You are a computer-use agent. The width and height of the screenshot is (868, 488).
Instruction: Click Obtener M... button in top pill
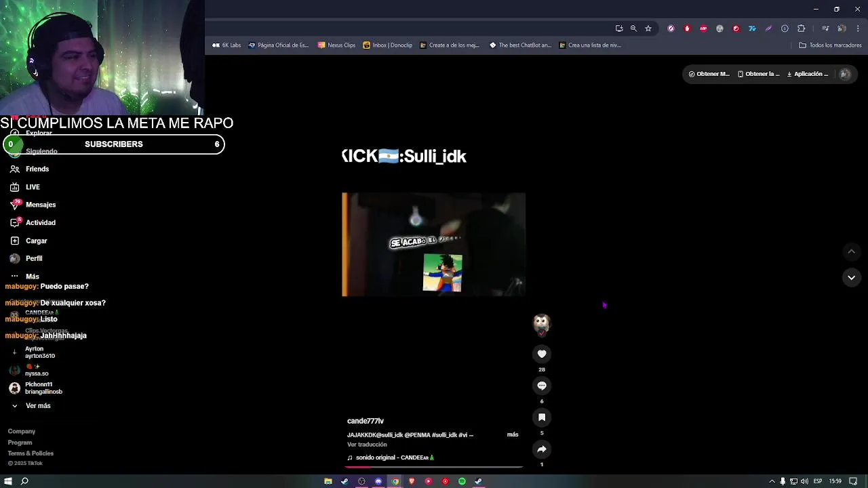pos(709,74)
